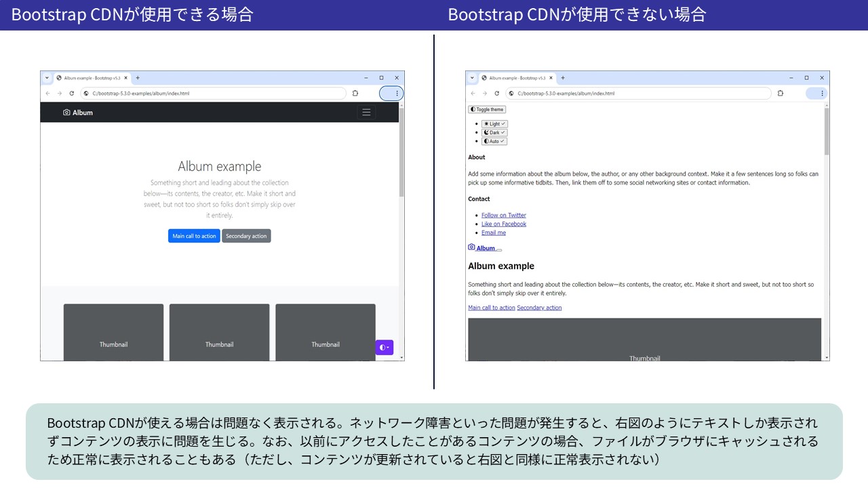The image size is (868, 488).
Task: Click the send-to-device icon beside the address bar
Action: click(x=355, y=92)
